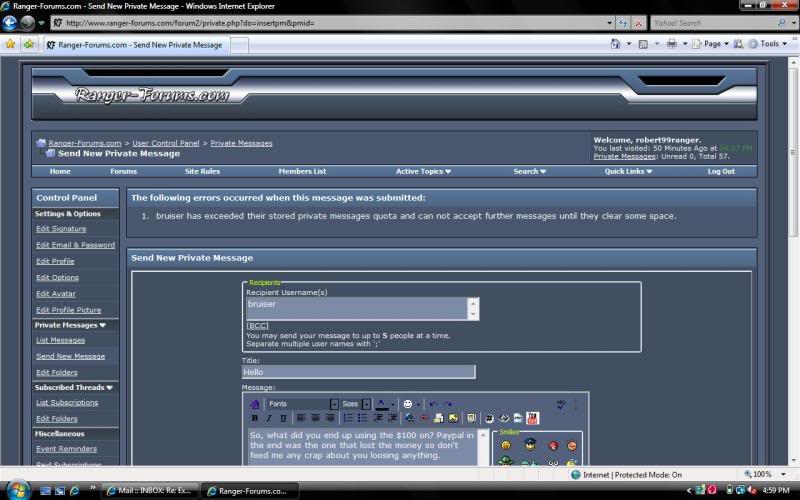Insert an unordered bullet list
The width and height of the screenshot is (800, 500).
(362, 418)
